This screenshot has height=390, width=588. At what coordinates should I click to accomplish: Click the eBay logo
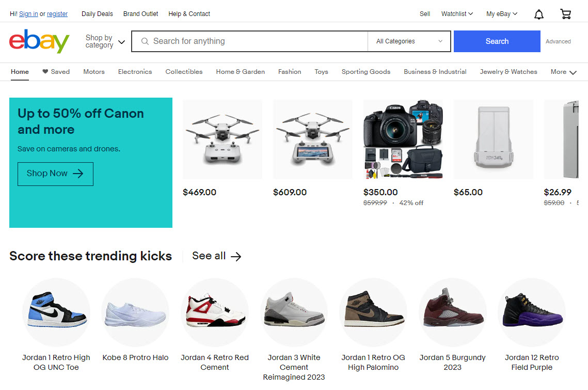point(39,41)
